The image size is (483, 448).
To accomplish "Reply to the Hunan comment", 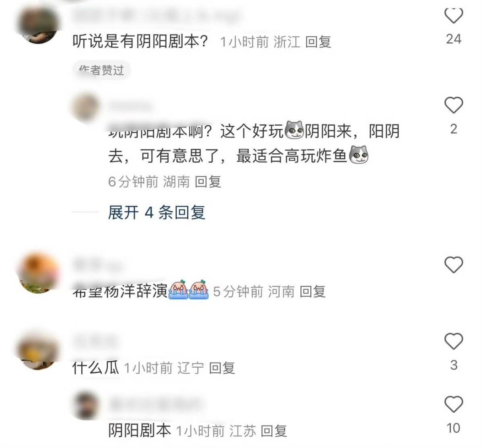I will pyautogui.click(x=208, y=182).
